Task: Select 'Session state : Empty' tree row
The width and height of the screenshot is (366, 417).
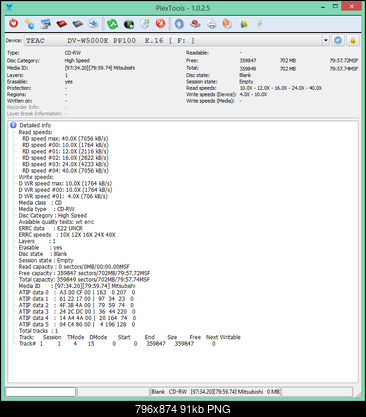Action: [46, 260]
